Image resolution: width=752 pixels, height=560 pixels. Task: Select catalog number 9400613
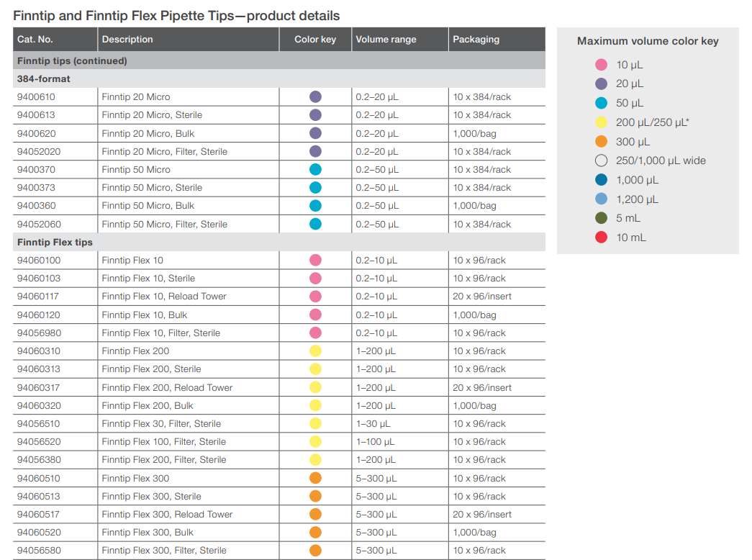pos(36,115)
